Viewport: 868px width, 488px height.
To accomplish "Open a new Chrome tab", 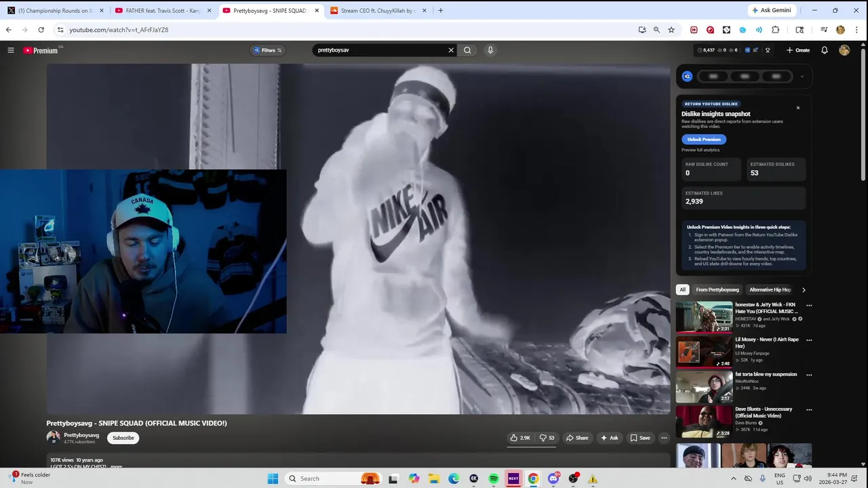I will pos(441,10).
